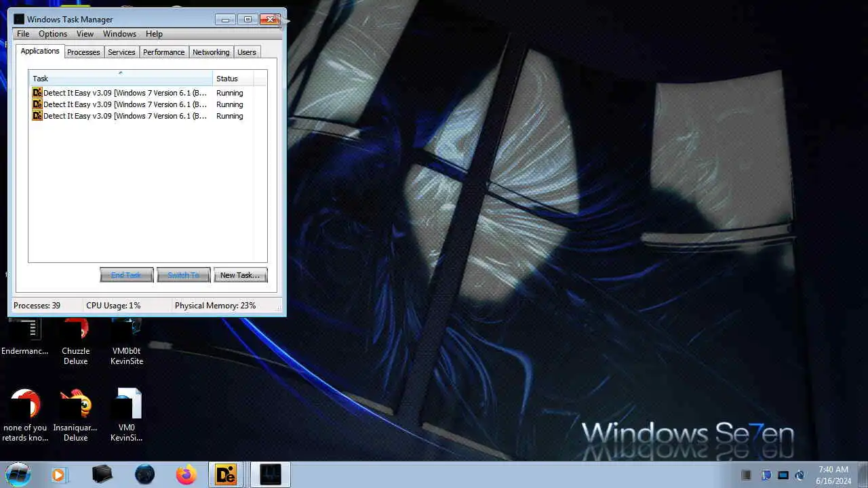Viewport: 868px width, 488px height.
Task: Select the Endermanc... desktop shortcut
Action: (25, 338)
